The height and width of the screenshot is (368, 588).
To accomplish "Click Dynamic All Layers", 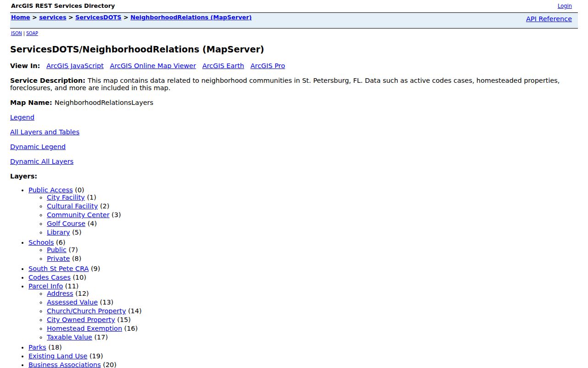I will coord(42,161).
